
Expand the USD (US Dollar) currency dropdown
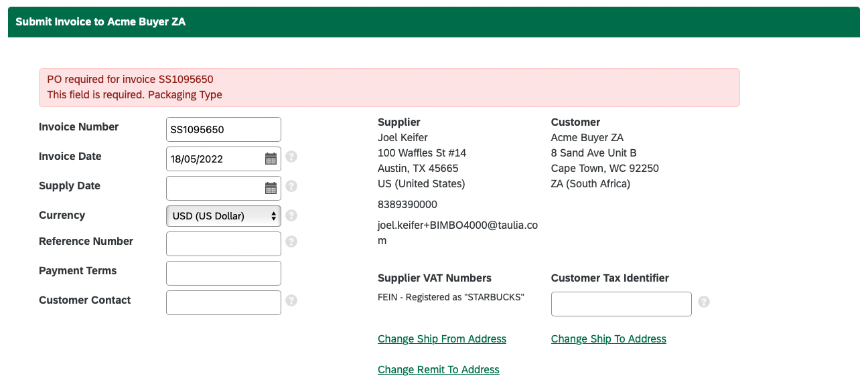(224, 216)
